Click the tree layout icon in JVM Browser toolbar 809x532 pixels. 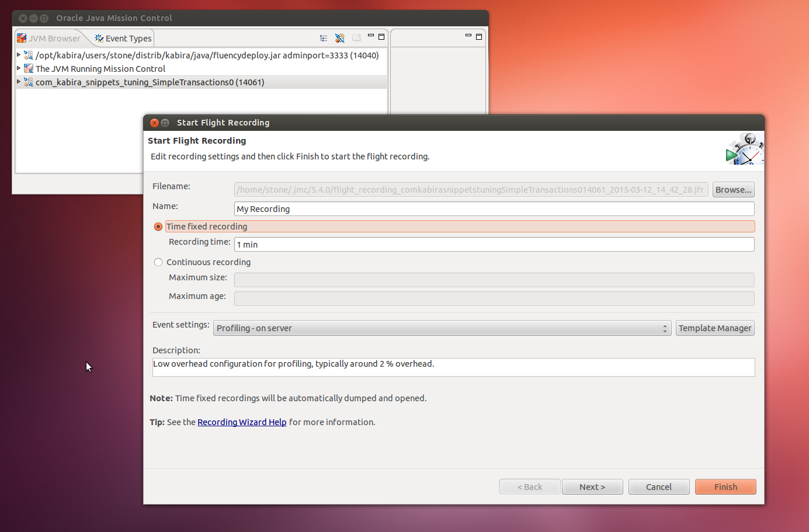(324, 38)
